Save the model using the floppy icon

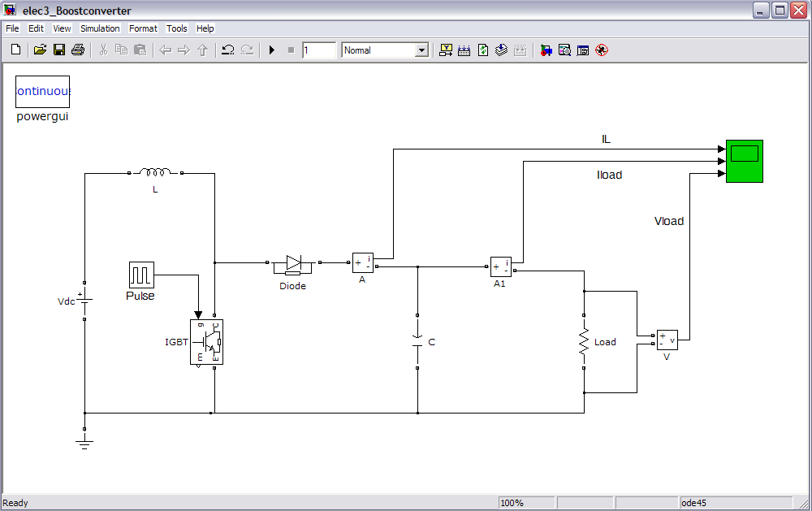pyautogui.click(x=58, y=50)
